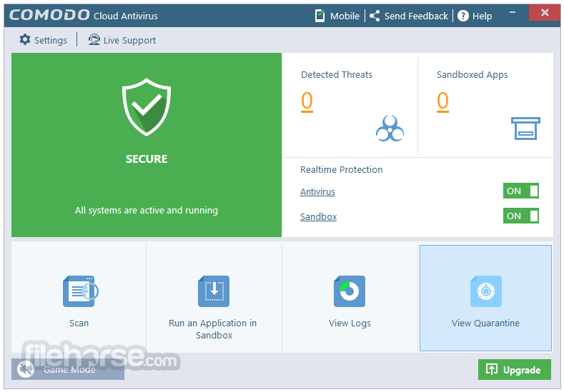Click the Realtime Protection heading
This screenshot has width=564, height=392.
342,169
